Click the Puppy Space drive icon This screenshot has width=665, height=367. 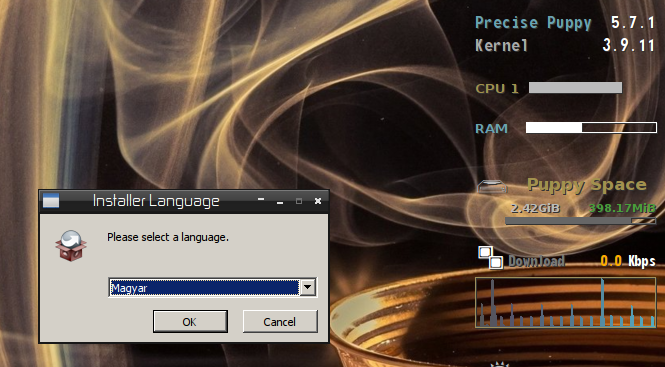pos(492,186)
